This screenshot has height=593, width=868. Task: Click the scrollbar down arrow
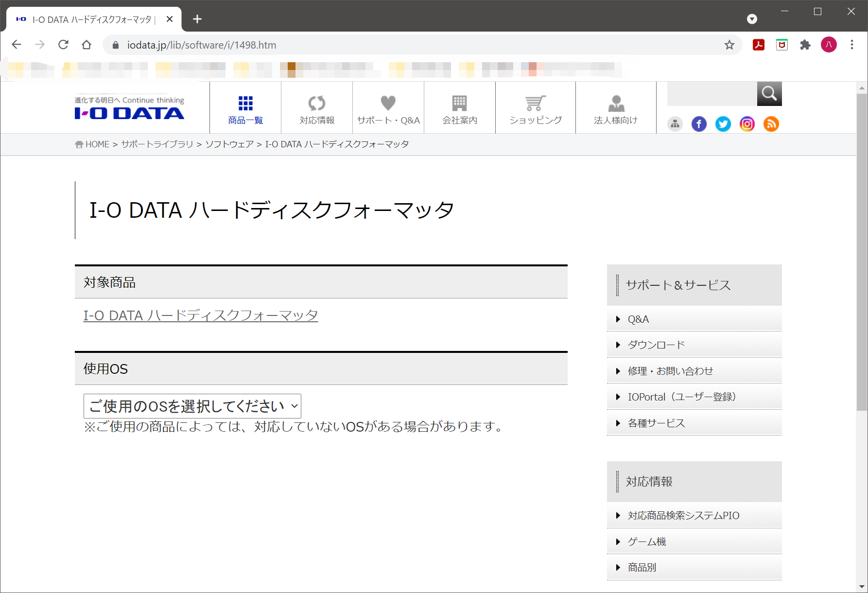click(862, 587)
